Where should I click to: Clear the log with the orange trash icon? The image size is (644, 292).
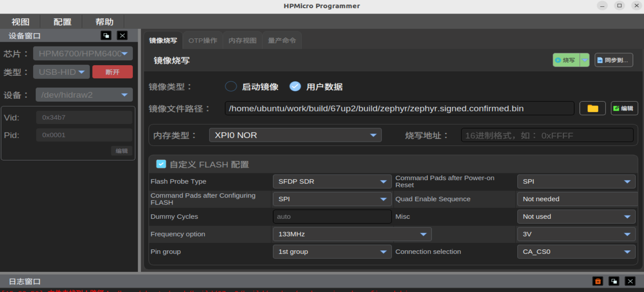click(598, 281)
